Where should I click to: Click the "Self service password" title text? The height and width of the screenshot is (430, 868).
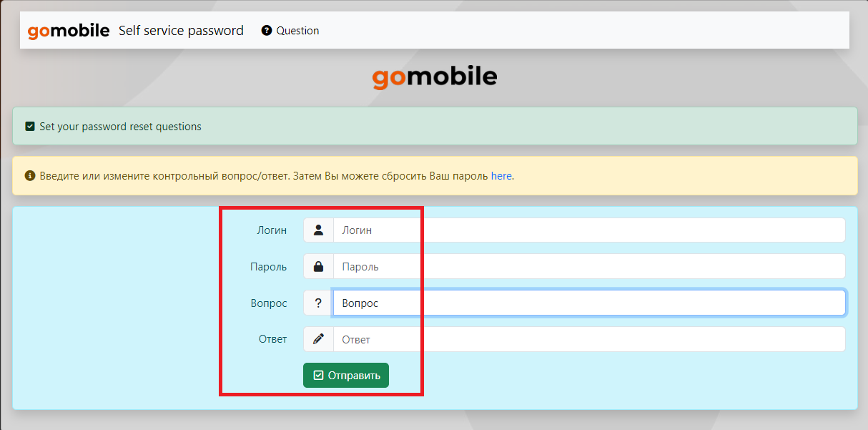click(x=181, y=31)
